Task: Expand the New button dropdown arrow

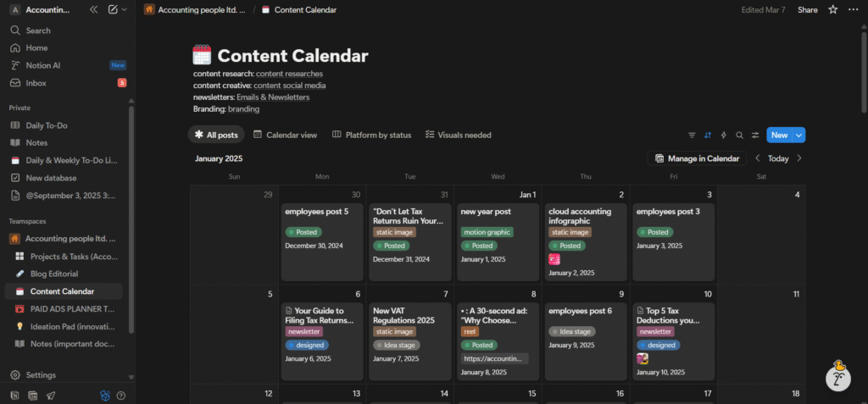Action: pos(799,135)
